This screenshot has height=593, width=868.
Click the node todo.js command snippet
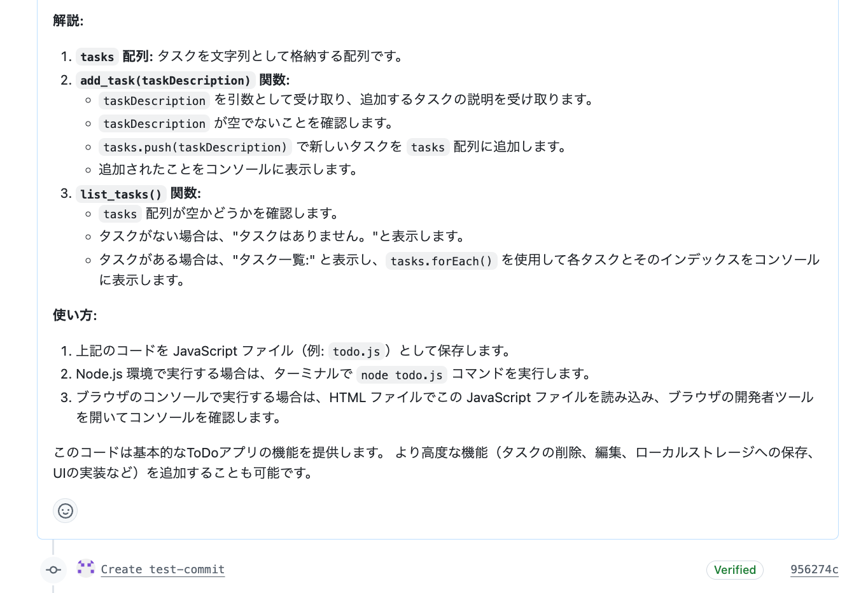point(402,375)
